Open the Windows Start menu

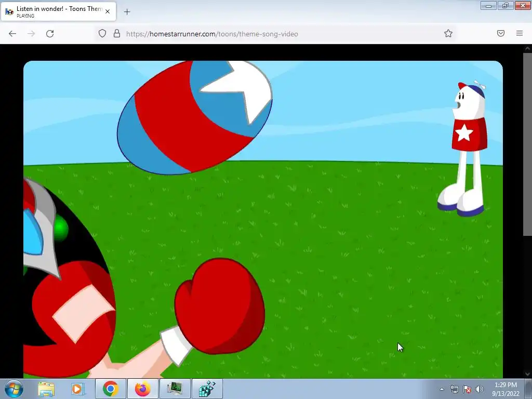click(x=14, y=389)
